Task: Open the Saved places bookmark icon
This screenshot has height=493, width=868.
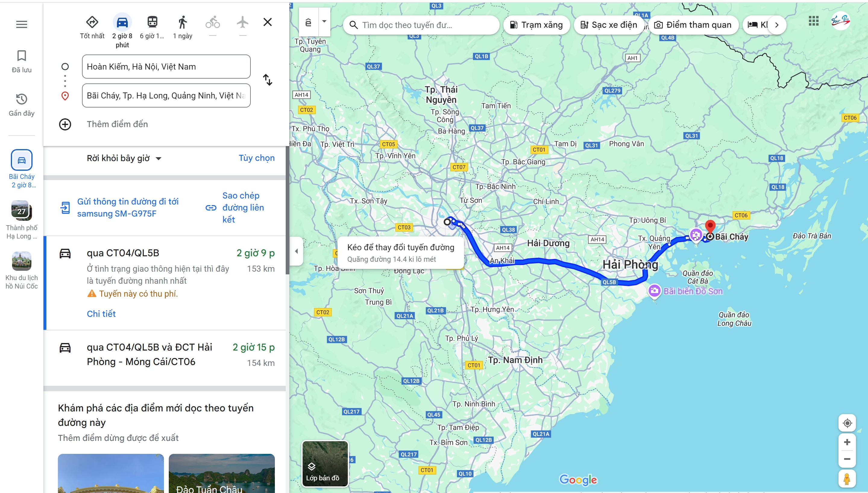Action: click(22, 56)
